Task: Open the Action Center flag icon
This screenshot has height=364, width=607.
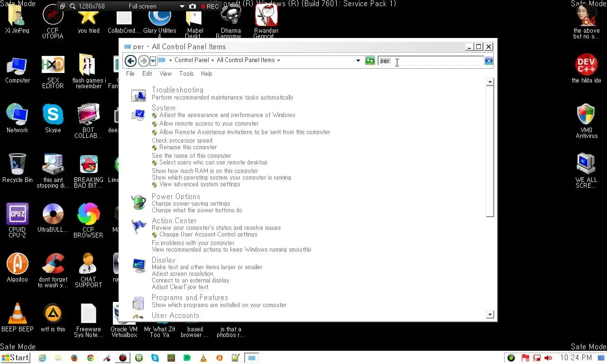Action: [x=138, y=227]
